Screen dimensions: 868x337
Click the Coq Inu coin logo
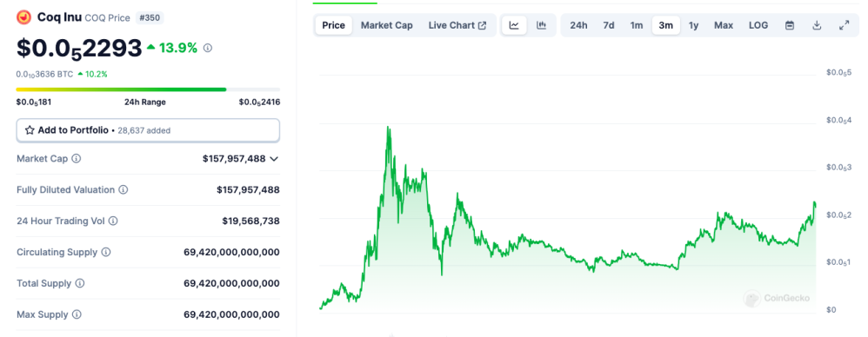click(23, 17)
